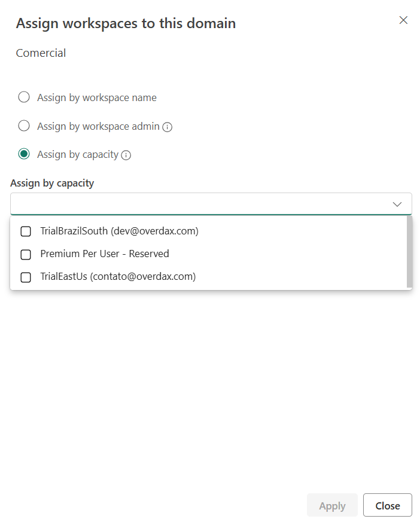Click info icon next to capacity option
Viewport: 420px width, 525px height.
click(126, 155)
